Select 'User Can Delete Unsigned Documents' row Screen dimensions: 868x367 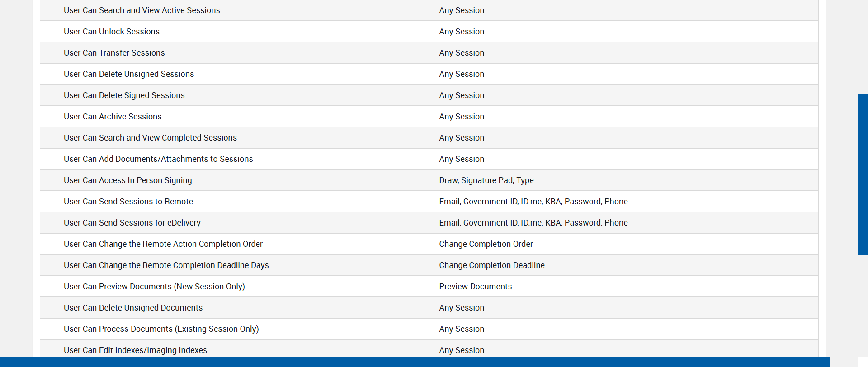pos(133,308)
